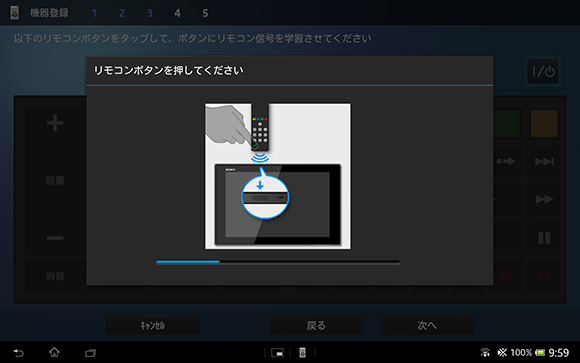
Task: Click the learning progress bar
Action: tap(278, 262)
